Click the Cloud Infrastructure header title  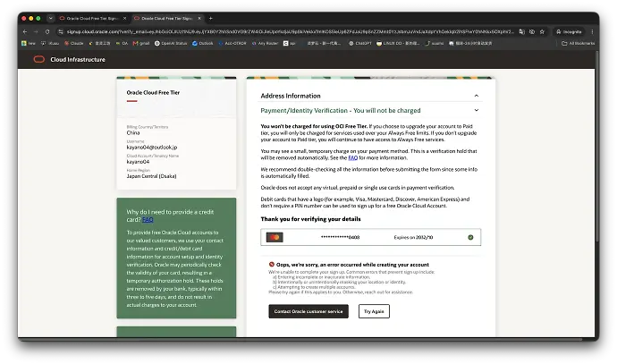(x=78, y=59)
